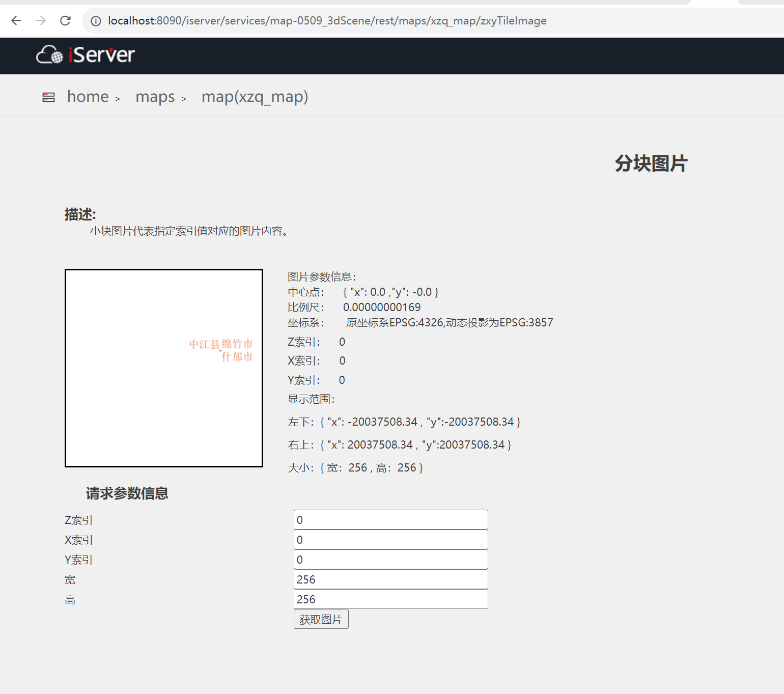Screen dimensions: 784x694
Task: Focus the X索引 input field
Action: pos(390,540)
